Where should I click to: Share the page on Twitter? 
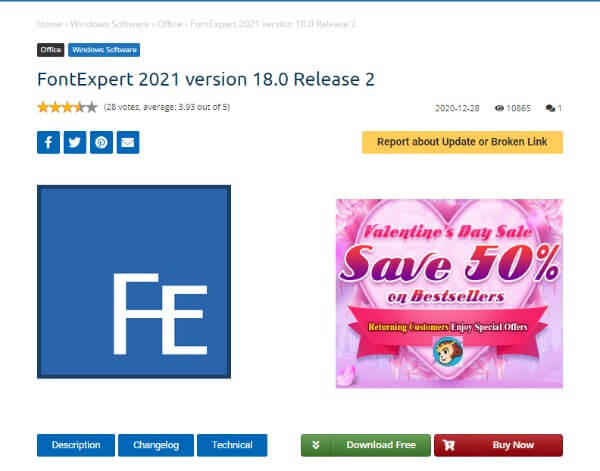click(x=75, y=142)
